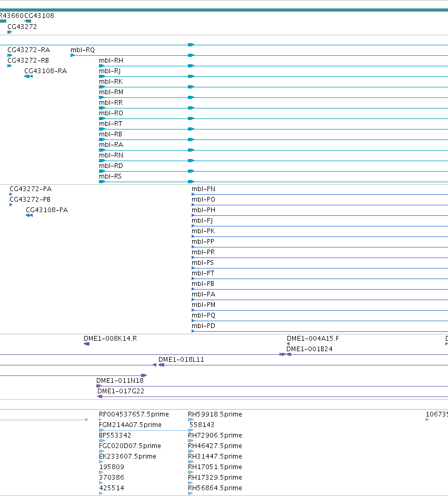Select the DME1-008K14.R clone label
The image size is (448, 496).
point(111,339)
